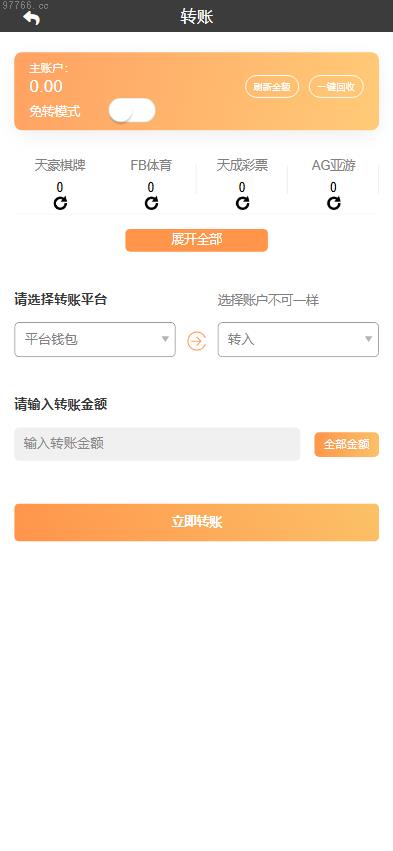Screen dimensions: 393x851
Task: Select the FB体育 platform label
Action: [151, 166]
